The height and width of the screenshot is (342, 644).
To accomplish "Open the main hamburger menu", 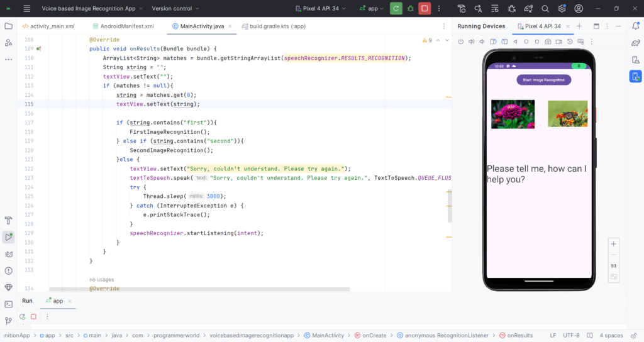I will [x=26, y=8].
